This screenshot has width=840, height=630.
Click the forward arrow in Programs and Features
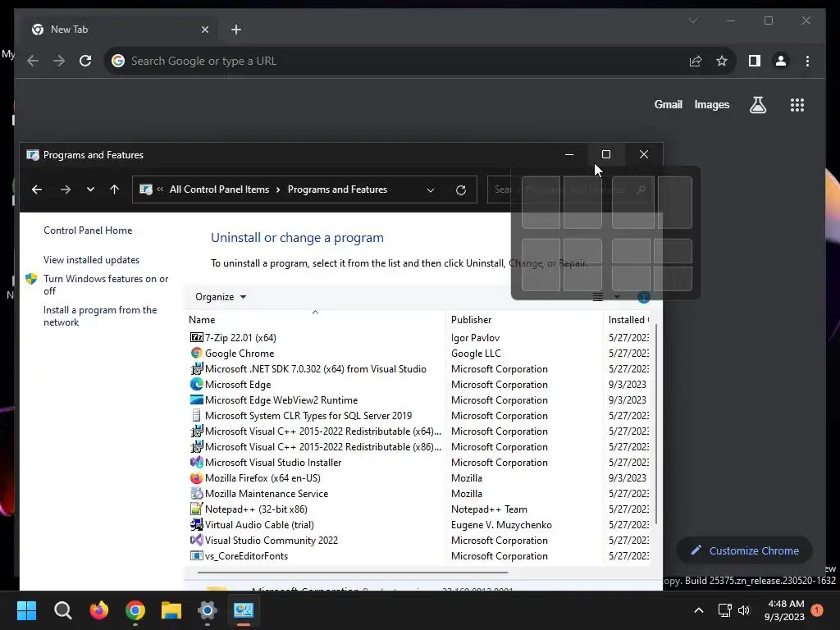(x=66, y=189)
